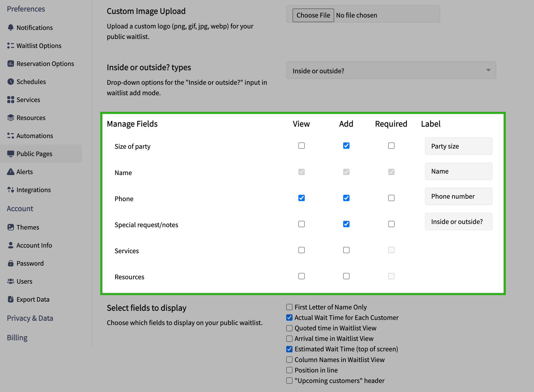Viewport: 534px width, 392px height.
Task: Click the Export Data file icon
Action: pos(10,299)
